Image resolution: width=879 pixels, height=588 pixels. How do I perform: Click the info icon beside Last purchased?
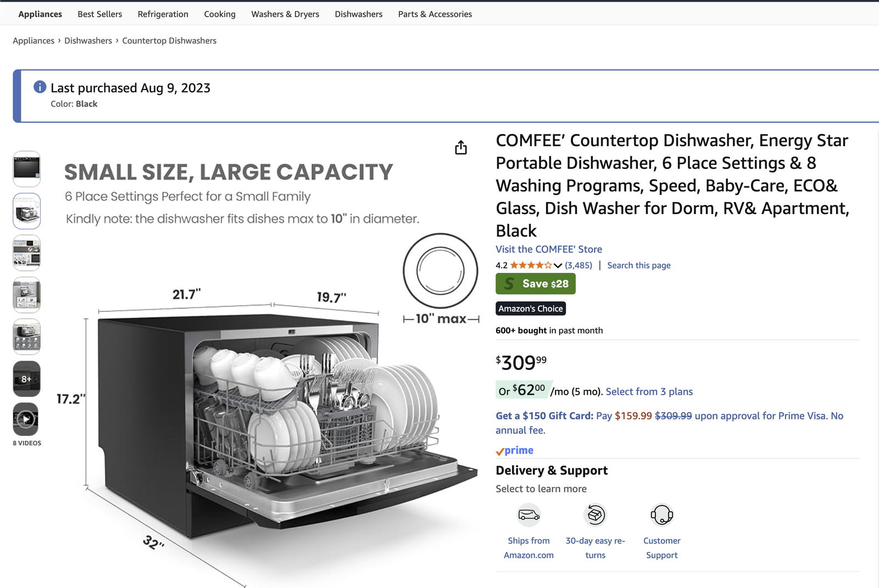pos(40,87)
